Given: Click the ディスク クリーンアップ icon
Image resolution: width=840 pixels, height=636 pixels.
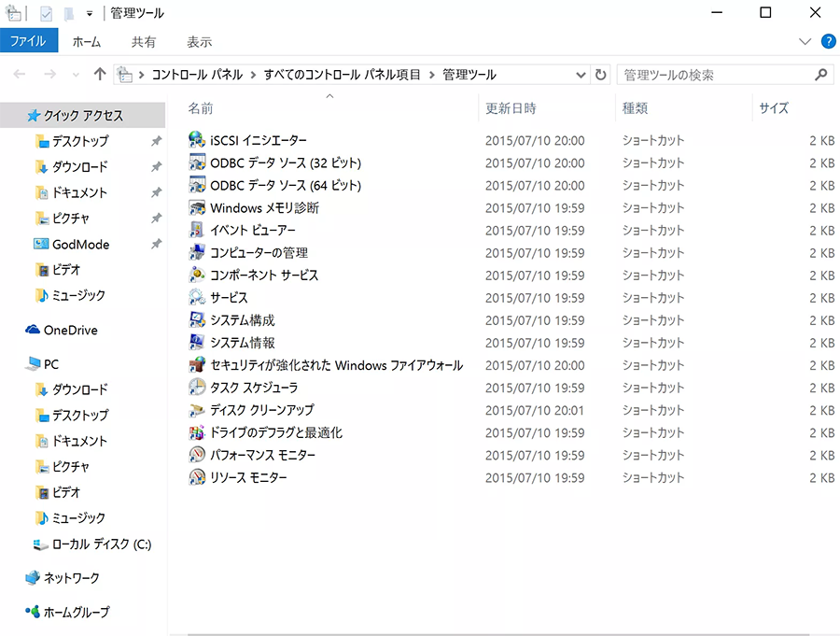Looking at the screenshot, I should pyautogui.click(x=197, y=410).
